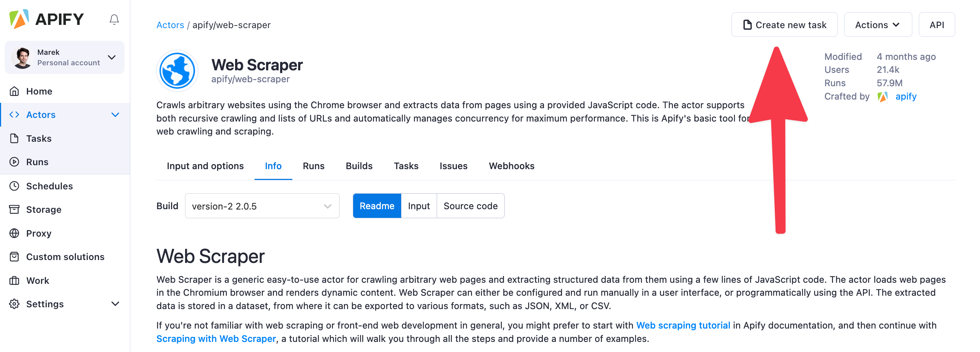Open Storage via its archive box icon
980x352 pixels.
coord(14,210)
